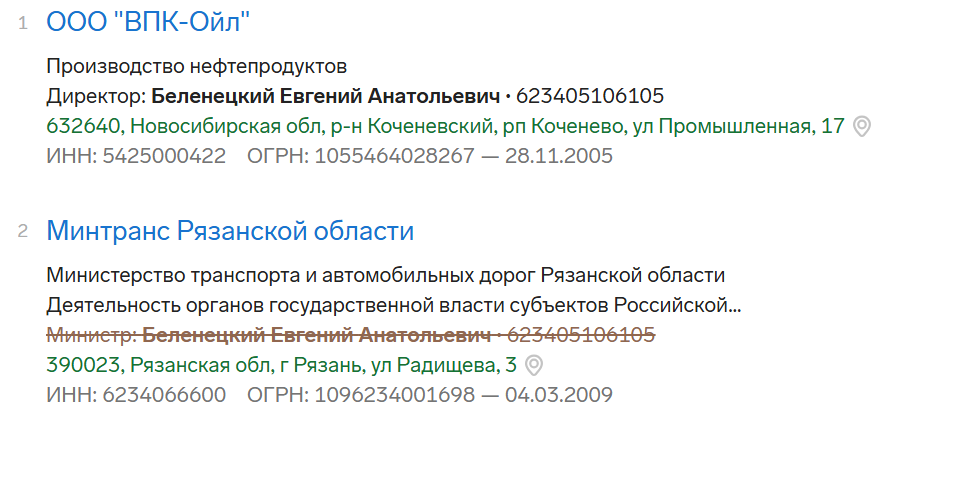
Task: Click the registration date 04.03.2009
Action: 558,394
